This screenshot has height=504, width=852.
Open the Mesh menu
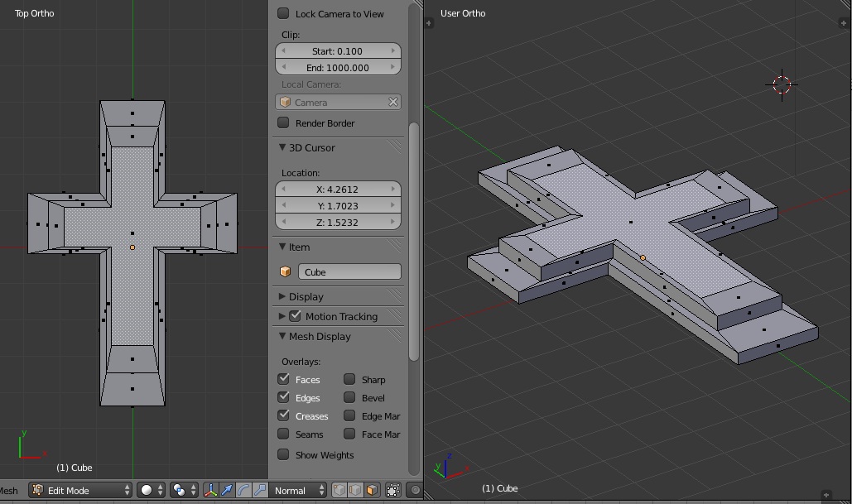pos(8,490)
